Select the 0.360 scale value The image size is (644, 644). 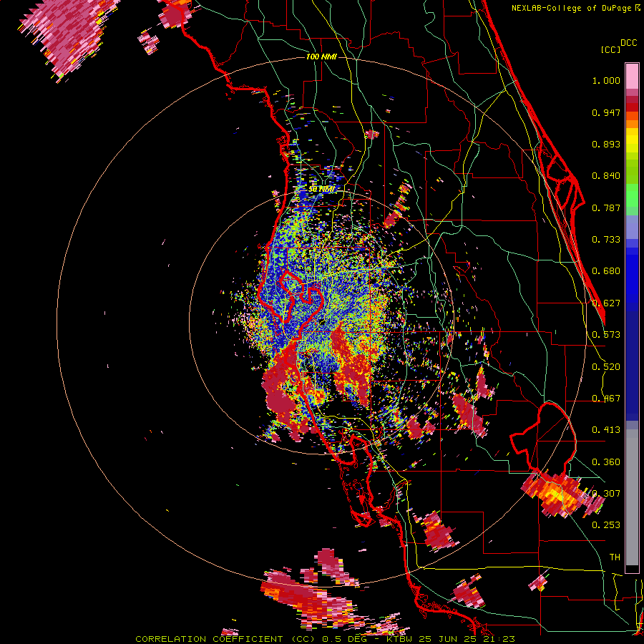(x=606, y=462)
